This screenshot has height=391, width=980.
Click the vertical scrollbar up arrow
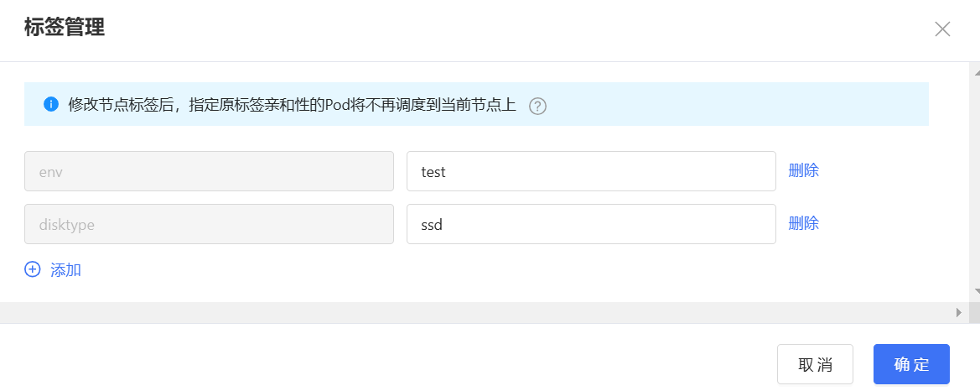[x=974, y=72]
